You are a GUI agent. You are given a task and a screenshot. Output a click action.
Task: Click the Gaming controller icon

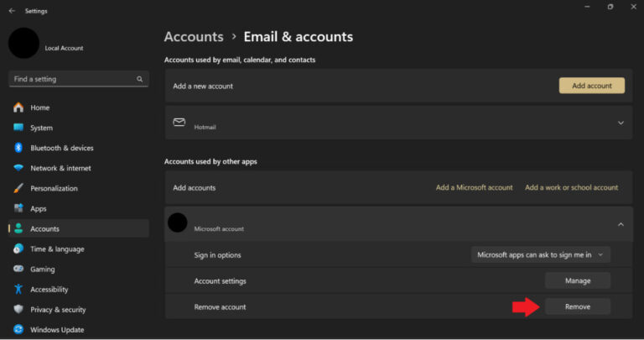18,269
